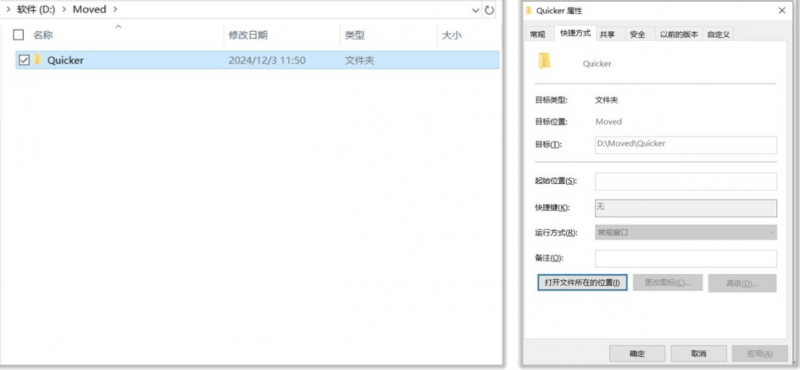The height and width of the screenshot is (370, 800).
Task: Click the 高级(D)... button
Action: click(x=742, y=283)
